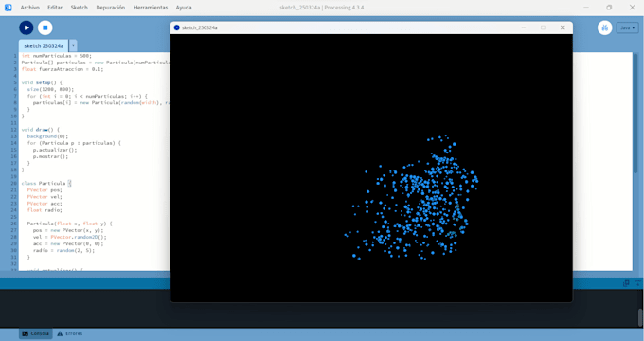
Task: Click the 'for (Particula p : particulas)' line
Action: point(74,143)
